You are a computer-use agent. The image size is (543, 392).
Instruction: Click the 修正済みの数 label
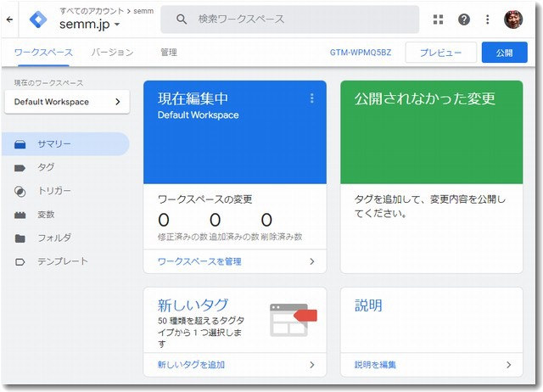tap(182, 237)
